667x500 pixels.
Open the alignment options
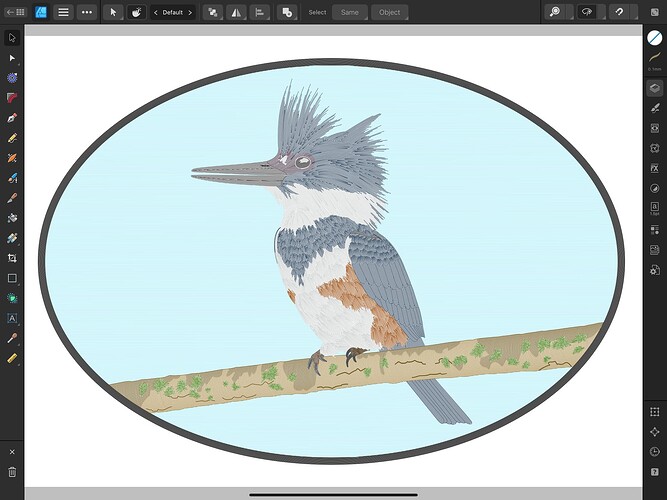click(259, 12)
